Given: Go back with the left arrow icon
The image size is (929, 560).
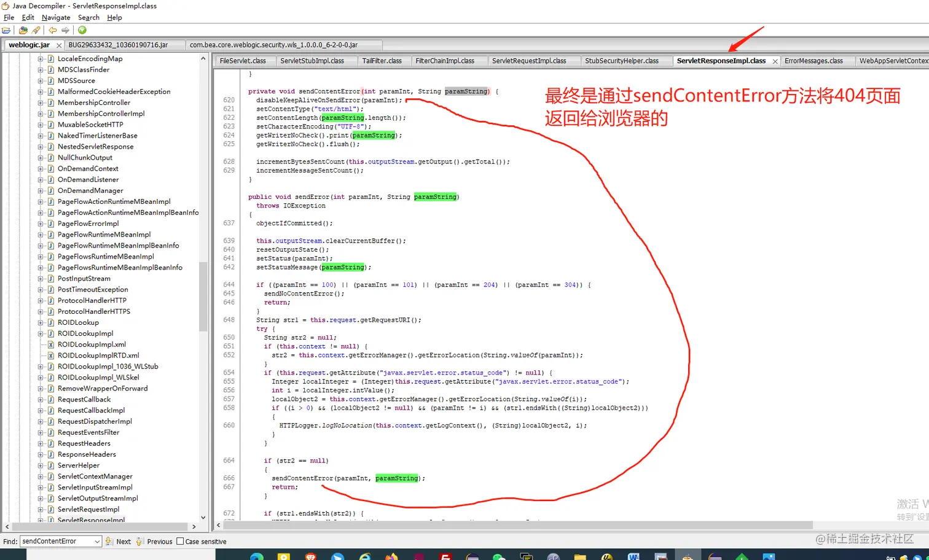Looking at the screenshot, I should pyautogui.click(x=53, y=30).
